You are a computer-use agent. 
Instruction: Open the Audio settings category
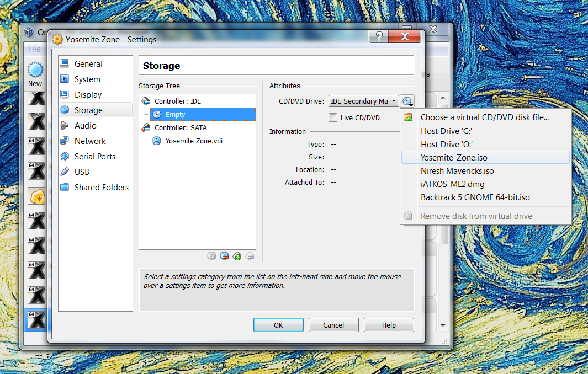pos(96,126)
